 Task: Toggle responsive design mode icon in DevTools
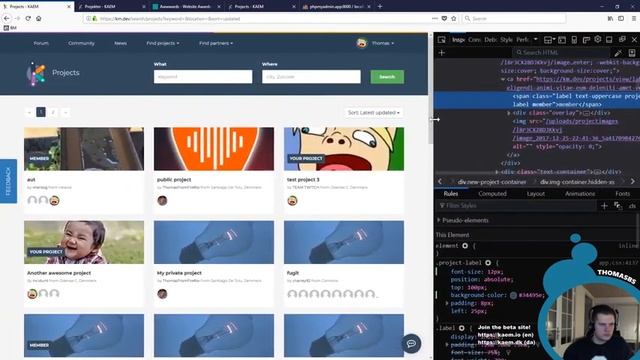pos(574,40)
